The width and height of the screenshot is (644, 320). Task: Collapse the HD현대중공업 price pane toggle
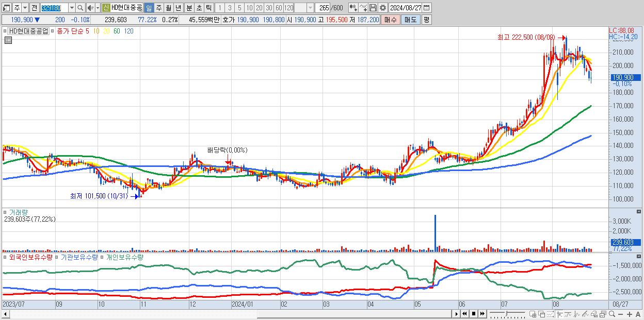point(5,31)
